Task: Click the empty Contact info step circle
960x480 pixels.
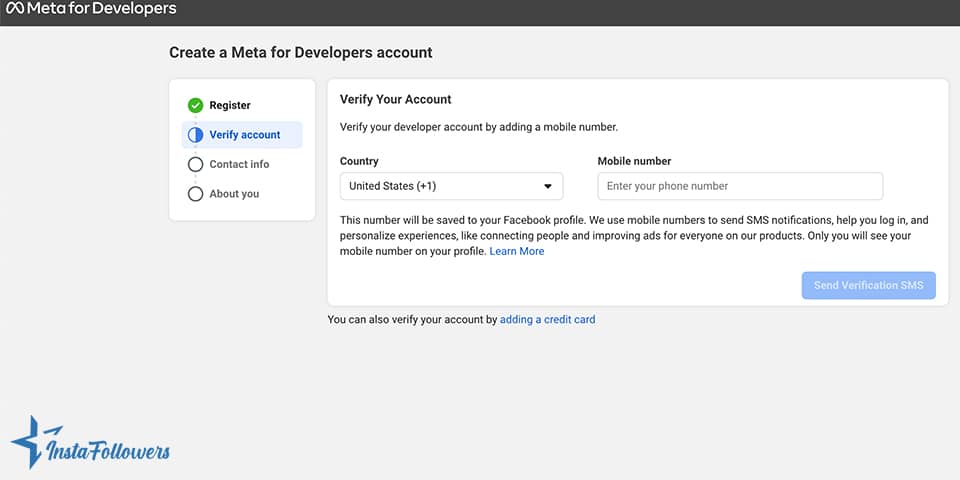Action: [195, 164]
